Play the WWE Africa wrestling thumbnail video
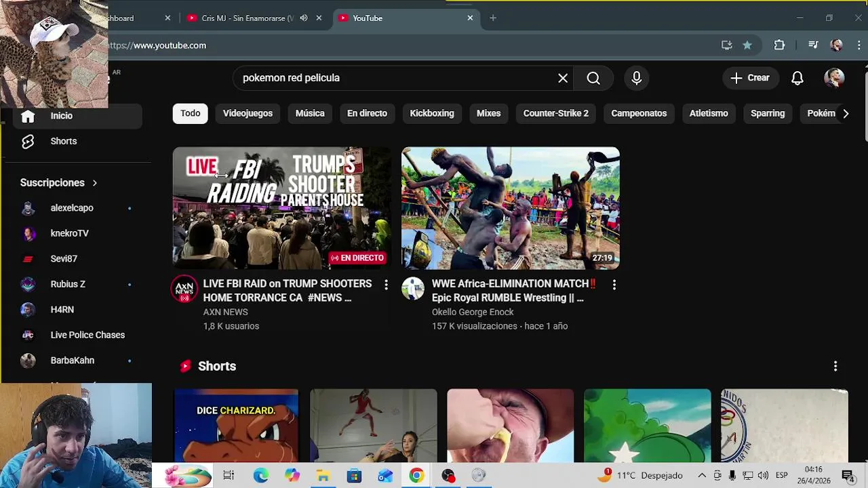868x488 pixels. (x=511, y=208)
